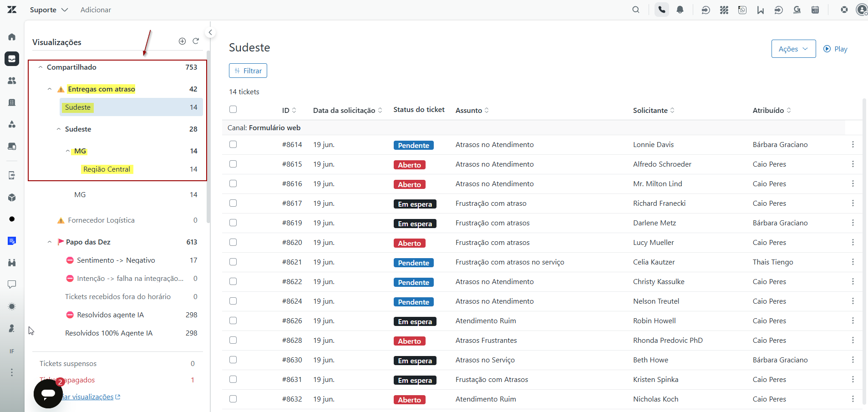Screen dimensions: 868x412
Task: Collapse the Sudeste group showing 28
Action: coord(59,129)
